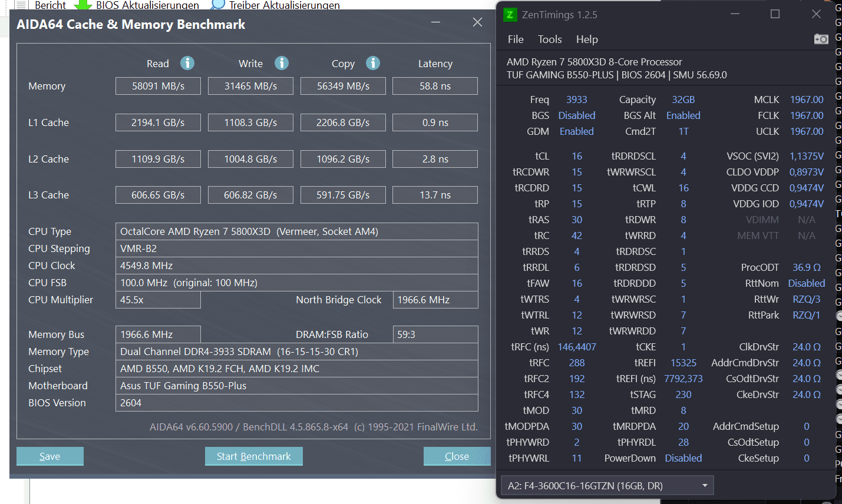Click tRAS value 30
The image size is (842, 504).
click(x=577, y=220)
